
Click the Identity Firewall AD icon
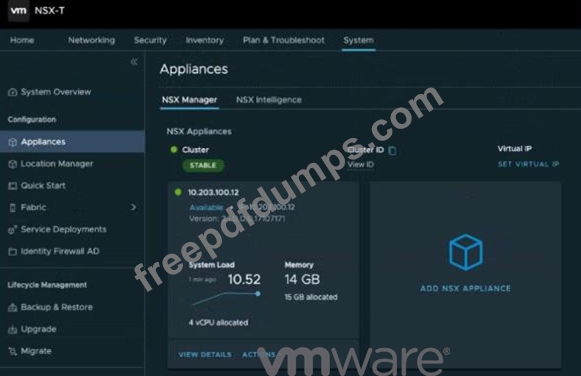[x=13, y=252]
